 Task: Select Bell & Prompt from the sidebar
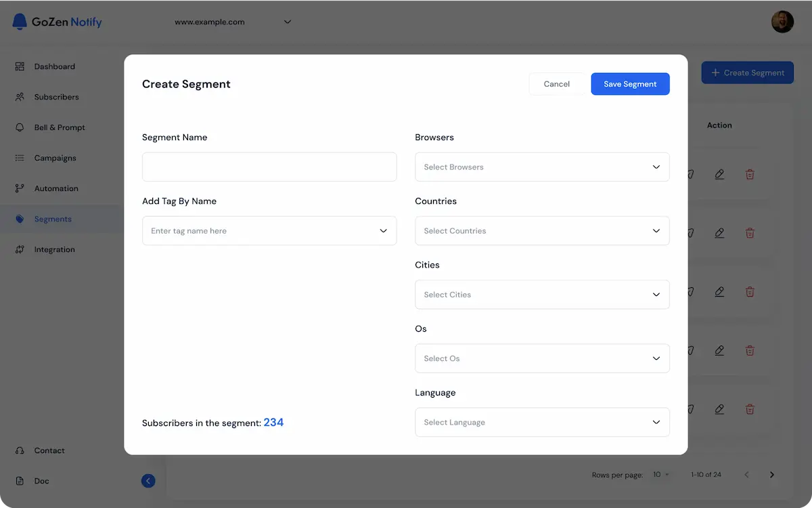[59, 127]
